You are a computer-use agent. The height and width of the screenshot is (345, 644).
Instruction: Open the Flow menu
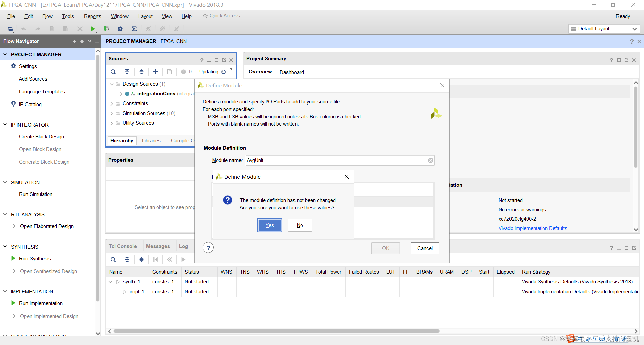coord(47,16)
